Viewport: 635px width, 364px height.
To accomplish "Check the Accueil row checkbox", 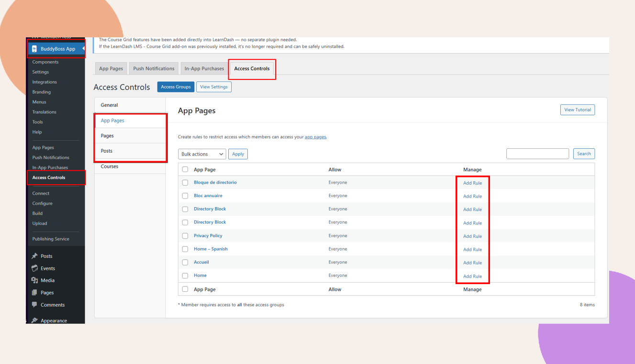I will 185,262.
